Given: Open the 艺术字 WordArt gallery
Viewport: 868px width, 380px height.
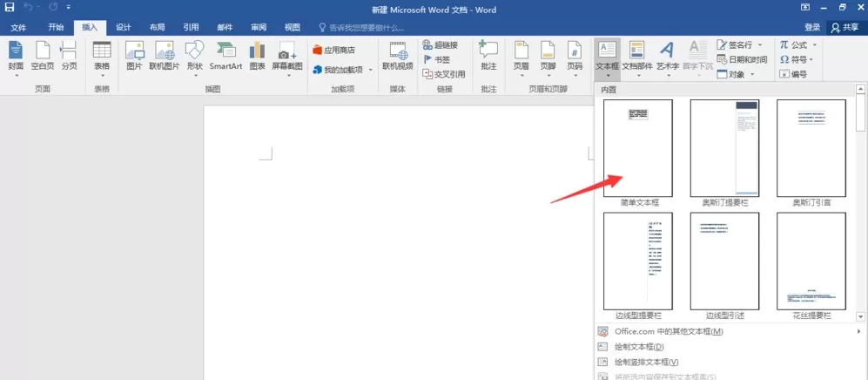Looking at the screenshot, I should pyautogui.click(x=668, y=58).
